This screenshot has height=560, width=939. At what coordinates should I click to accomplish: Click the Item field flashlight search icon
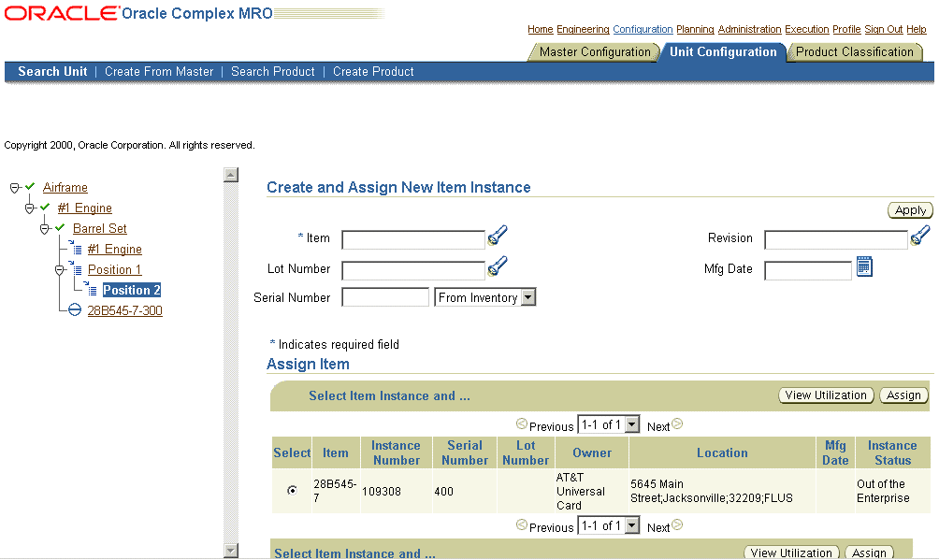click(498, 236)
